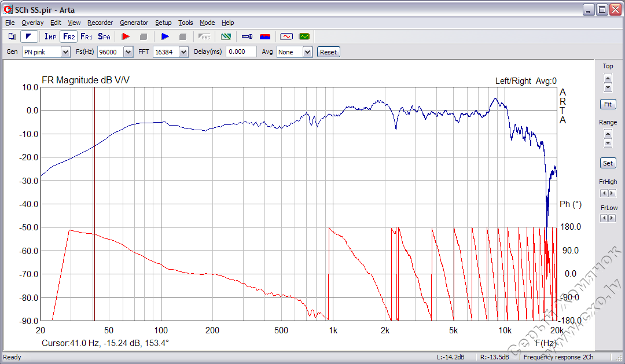Start recording with the red play icon

[126, 36]
